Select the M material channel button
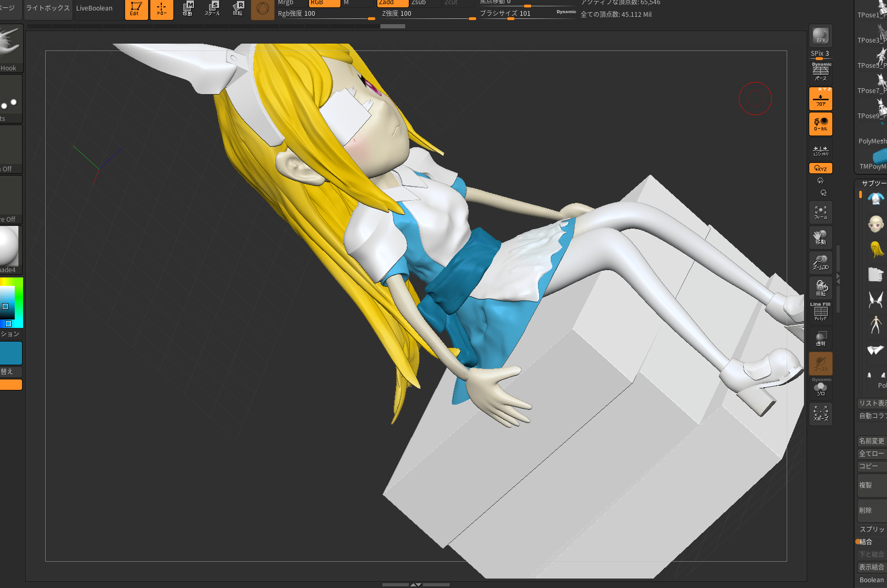887x588 pixels. (357, 3)
